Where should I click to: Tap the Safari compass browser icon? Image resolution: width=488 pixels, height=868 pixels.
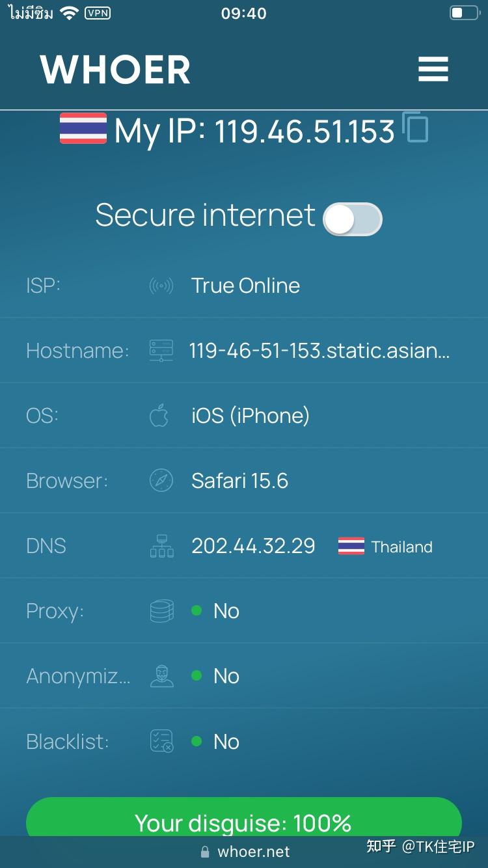point(161,481)
